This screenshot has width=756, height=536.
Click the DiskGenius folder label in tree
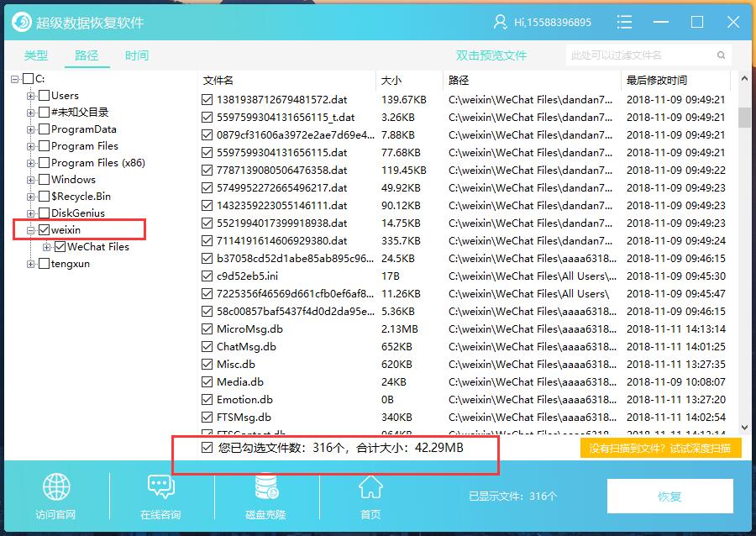click(78, 213)
